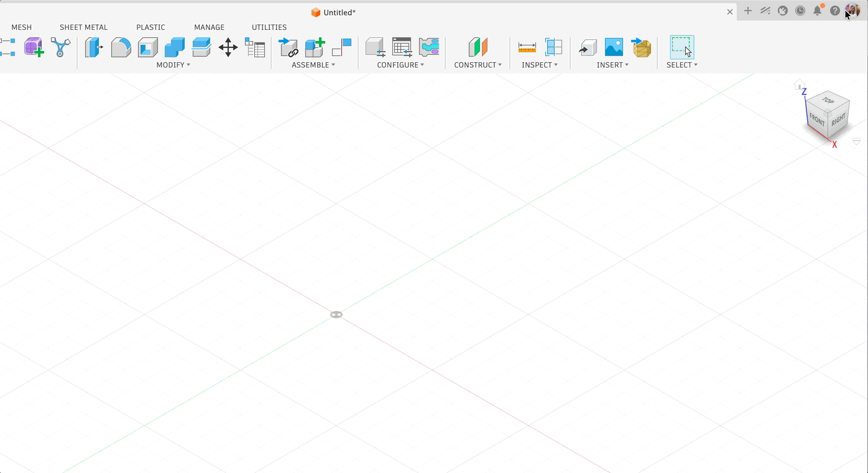Image resolution: width=868 pixels, height=473 pixels.
Task: Expand the INSERT dropdown
Action: click(613, 65)
